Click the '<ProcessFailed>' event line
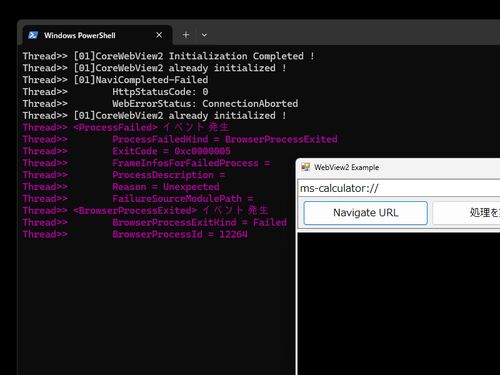 [x=126, y=128]
